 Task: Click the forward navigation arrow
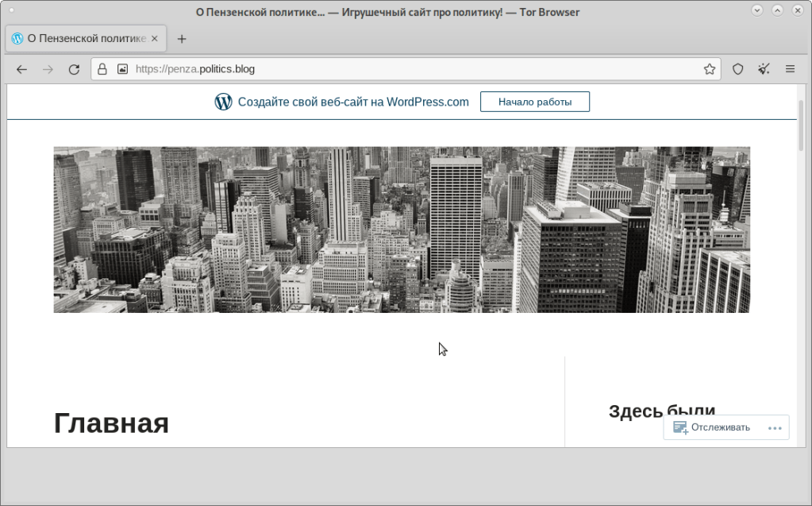48,69
